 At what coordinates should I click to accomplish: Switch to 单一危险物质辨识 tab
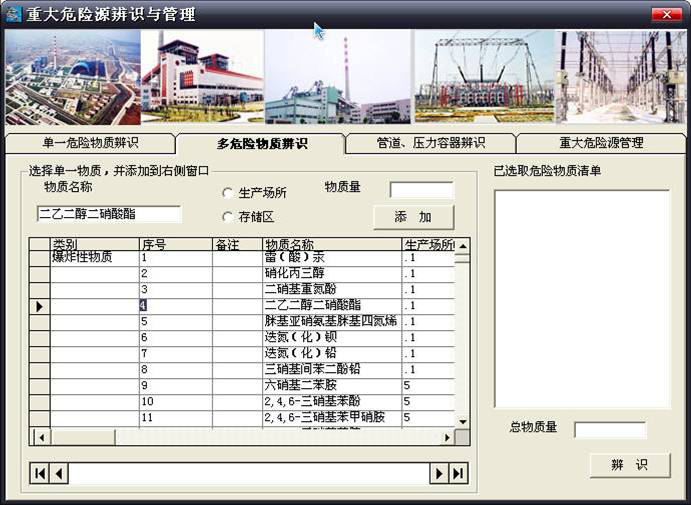pos(90,143)
